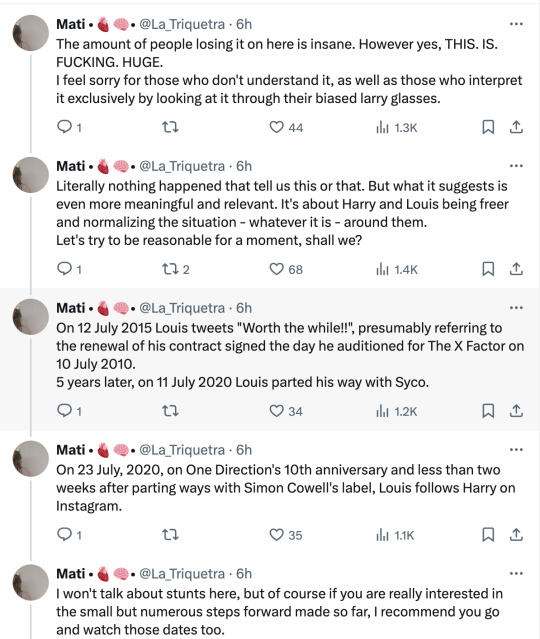View 1.1K views analytics on anniversary tweet

point(395,535)
